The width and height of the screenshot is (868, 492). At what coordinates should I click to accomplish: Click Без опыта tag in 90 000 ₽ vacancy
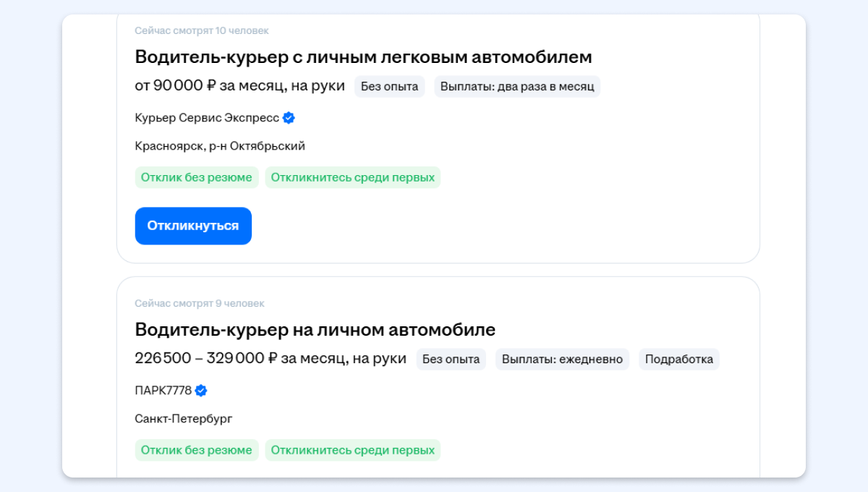coord(389,87)
